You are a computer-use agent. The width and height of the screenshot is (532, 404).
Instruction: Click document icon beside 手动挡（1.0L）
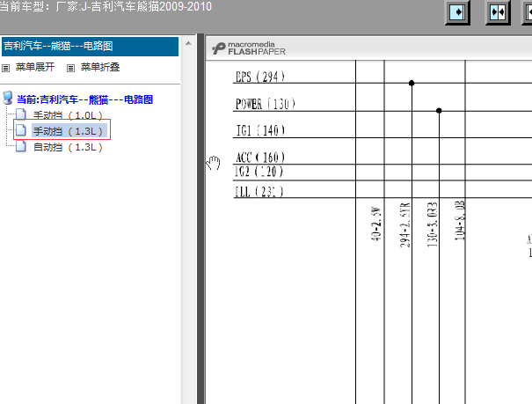[21, 114]
